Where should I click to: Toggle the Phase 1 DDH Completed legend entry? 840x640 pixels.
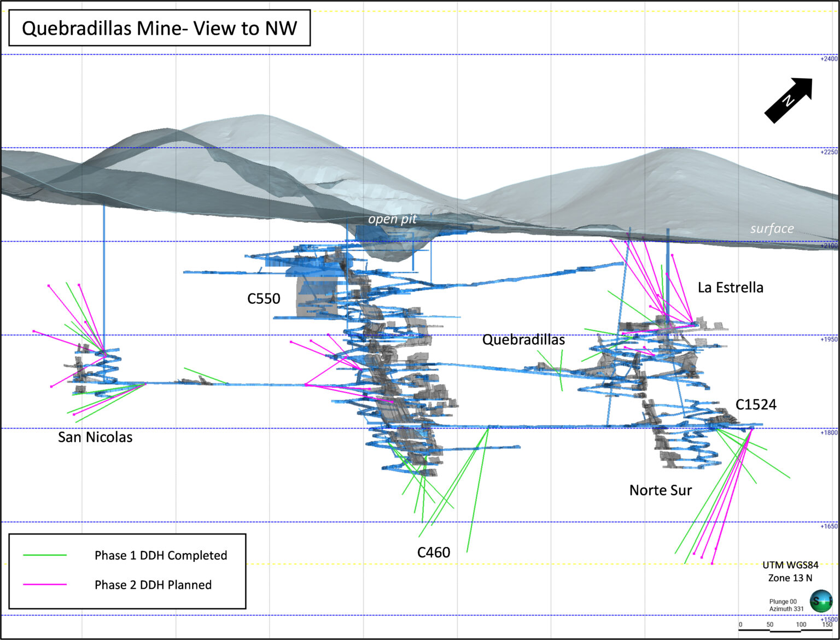161,555
